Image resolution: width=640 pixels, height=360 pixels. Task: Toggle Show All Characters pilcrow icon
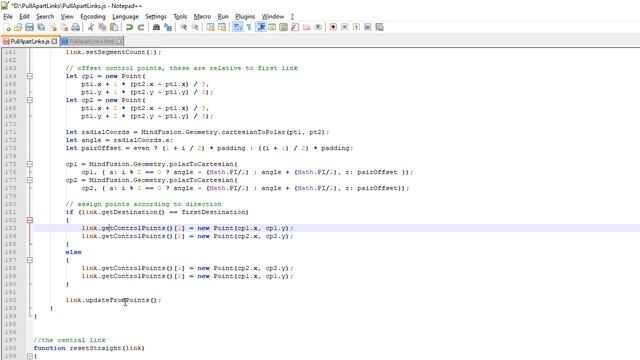249,27
